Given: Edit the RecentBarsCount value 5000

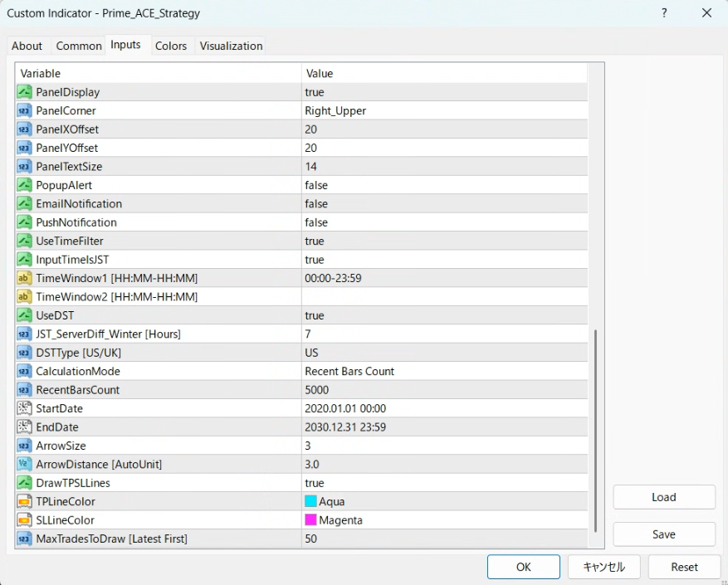Looking at the screenshot, I should 444,389.
